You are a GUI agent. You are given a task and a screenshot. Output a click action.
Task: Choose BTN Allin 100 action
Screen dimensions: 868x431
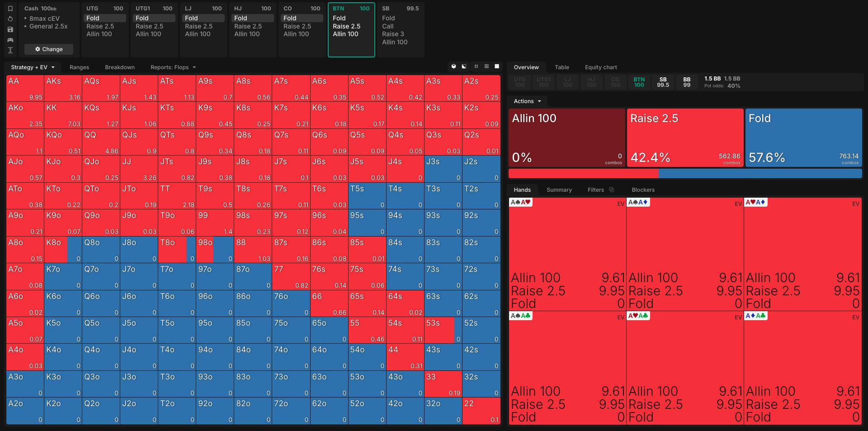(345, 34)
